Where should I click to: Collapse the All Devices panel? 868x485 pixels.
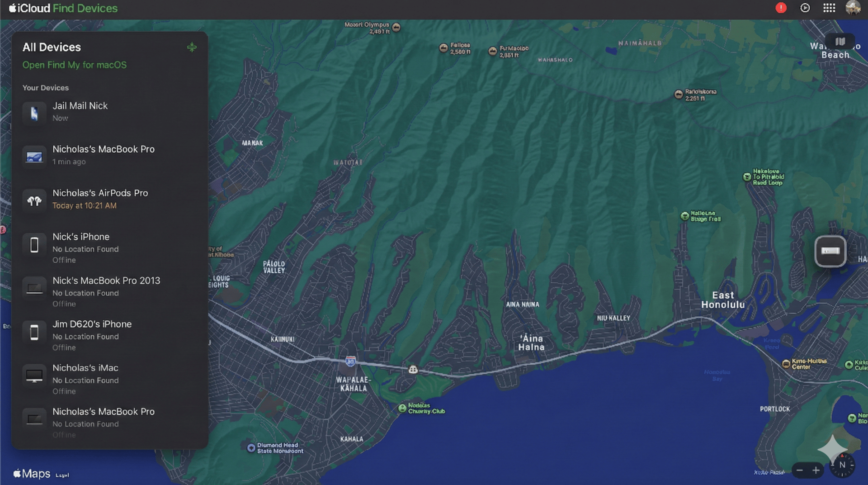click(x=192, y=47)
